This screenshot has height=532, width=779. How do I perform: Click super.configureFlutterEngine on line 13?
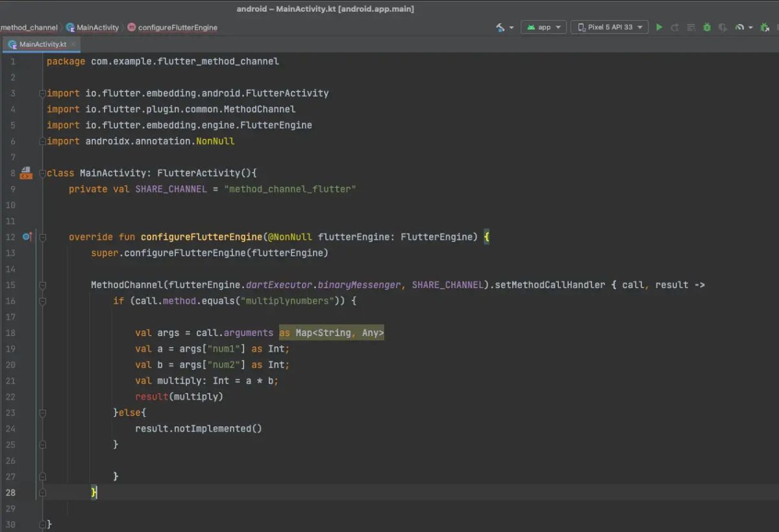click(210, 253)
